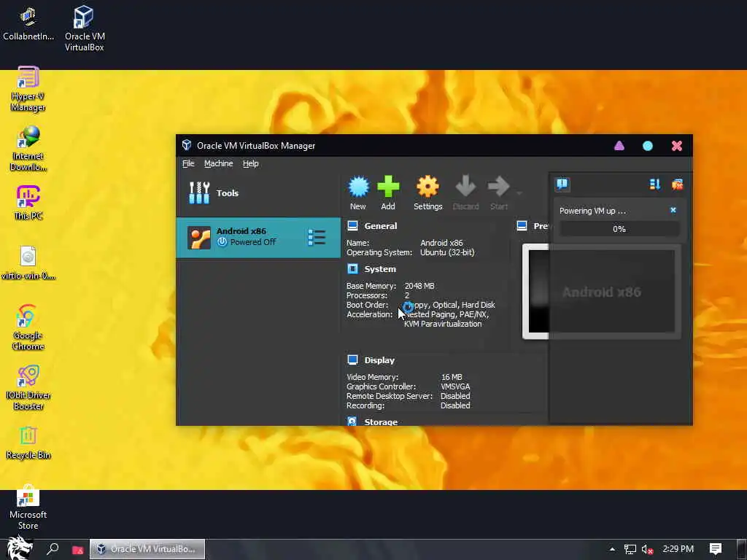Select the Microsoft Store desktop icon
Screen dimensions: 747x560
28,507
